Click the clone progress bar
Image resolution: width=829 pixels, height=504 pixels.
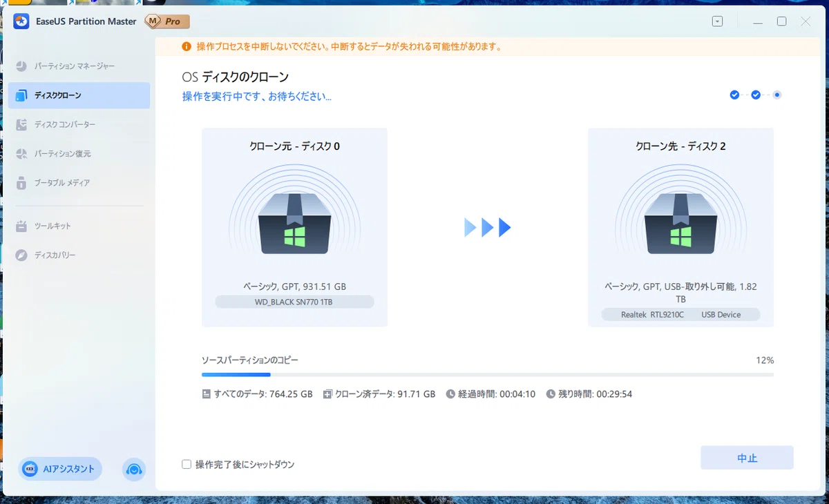[x=488, y=375]
